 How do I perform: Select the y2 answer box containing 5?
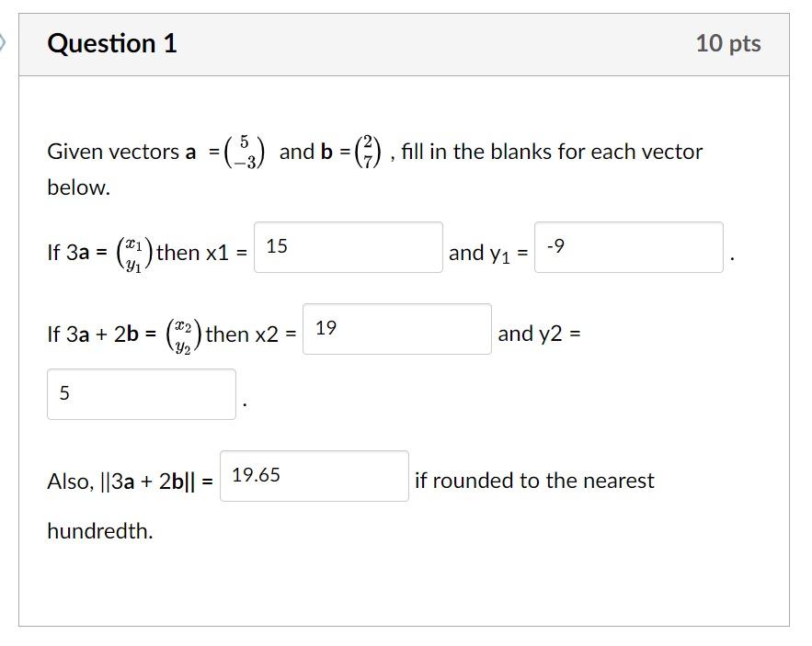click(x=141, y=393)
